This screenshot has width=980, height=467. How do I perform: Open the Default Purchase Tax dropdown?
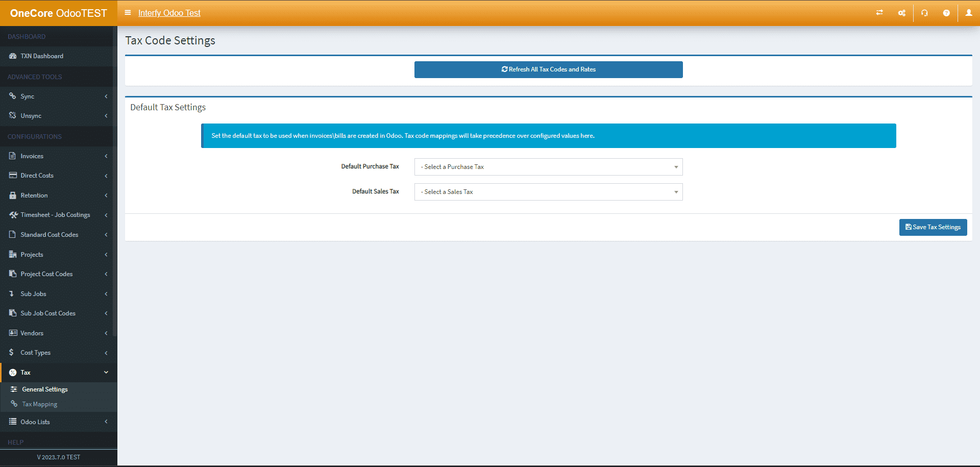(548, 167)
